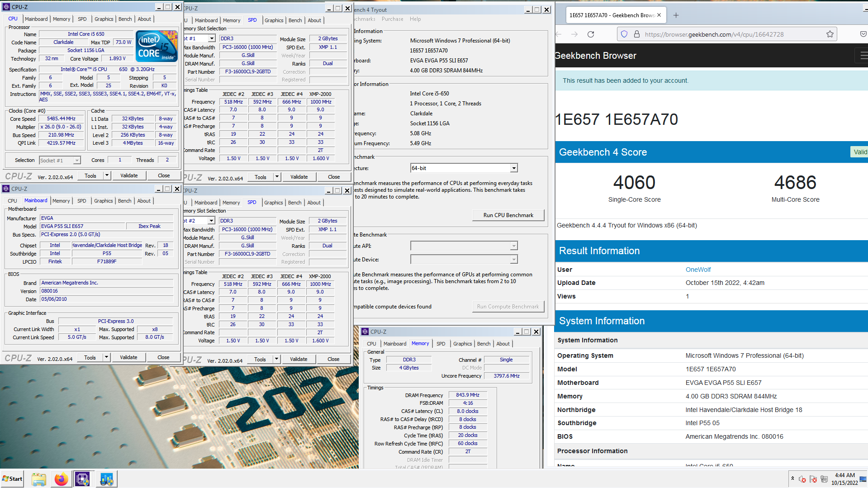Click Core Speed value 5485.44 MHz
This screenshot has width=868, height=488.
pos(62,119)
